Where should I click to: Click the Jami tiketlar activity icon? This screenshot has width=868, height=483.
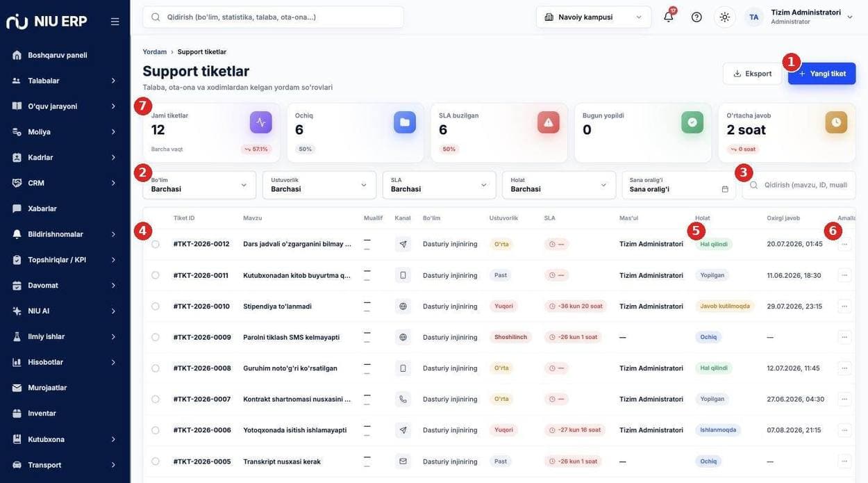[261, 122]
